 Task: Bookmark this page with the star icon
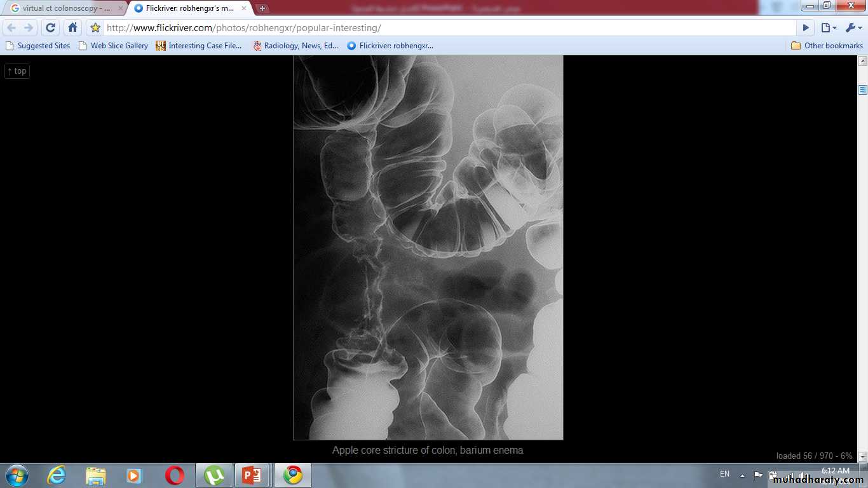pos(95,28)
